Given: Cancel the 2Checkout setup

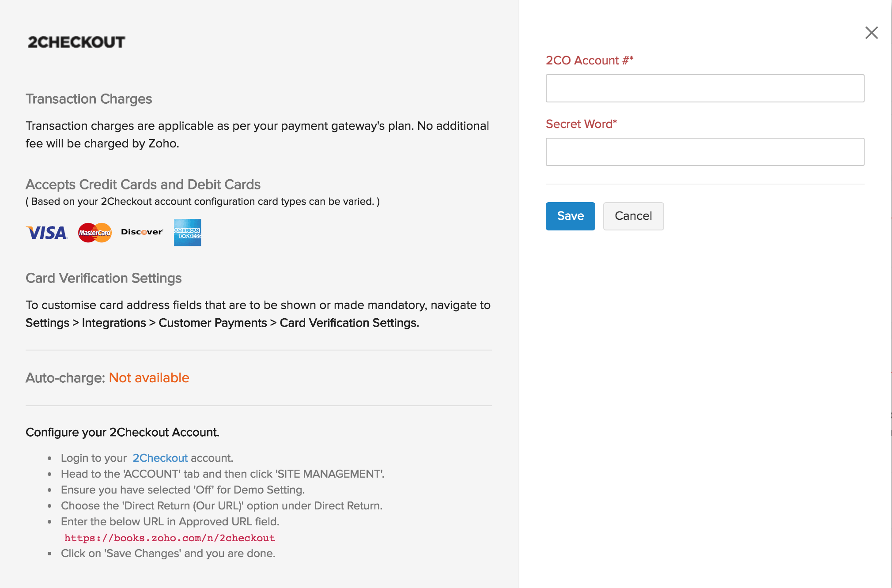Looking at the screenshot, I should [633, 216].
